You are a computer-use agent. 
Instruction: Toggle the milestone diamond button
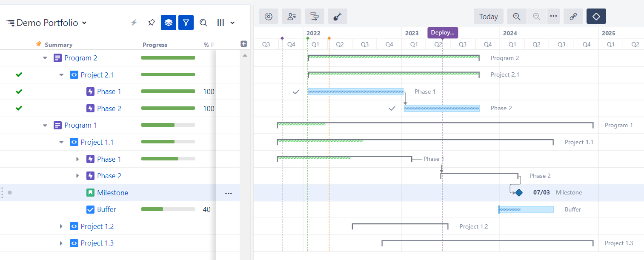click(596, 17)
